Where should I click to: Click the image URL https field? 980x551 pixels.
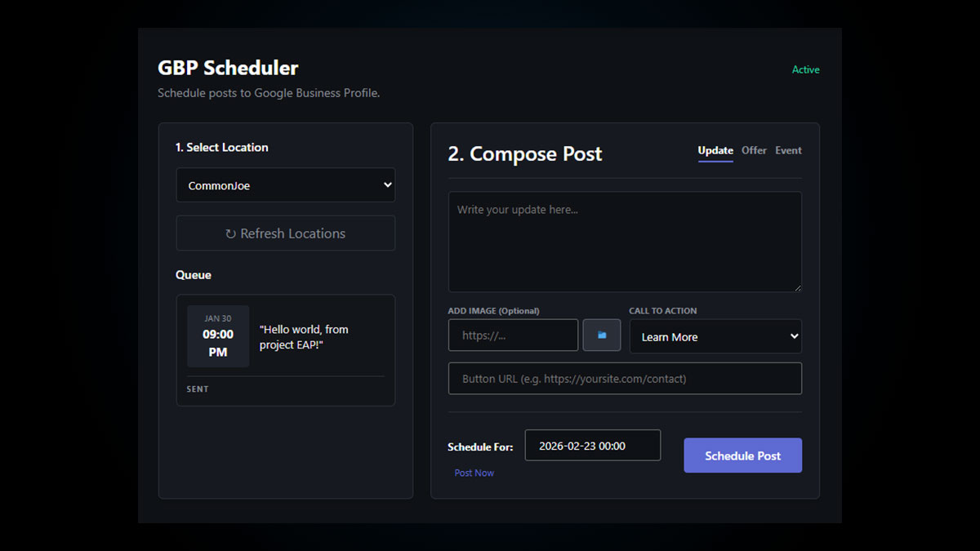(513, 335)
